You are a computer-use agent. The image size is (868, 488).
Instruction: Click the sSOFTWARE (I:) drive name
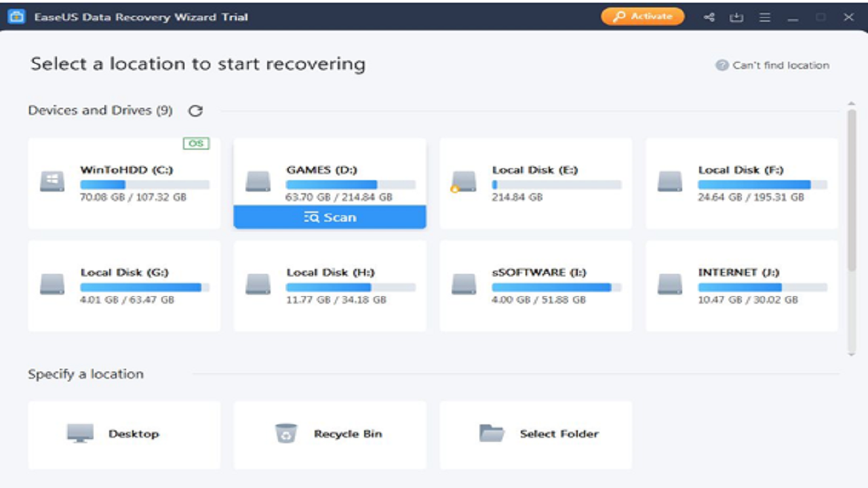[x=538, y=272]
